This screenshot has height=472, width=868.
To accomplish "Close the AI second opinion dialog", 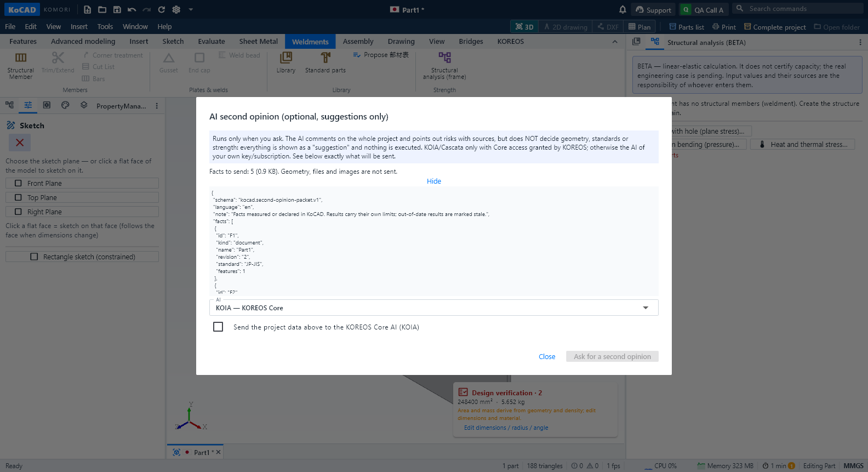I will pyautogui.click(x=547, y=356).
